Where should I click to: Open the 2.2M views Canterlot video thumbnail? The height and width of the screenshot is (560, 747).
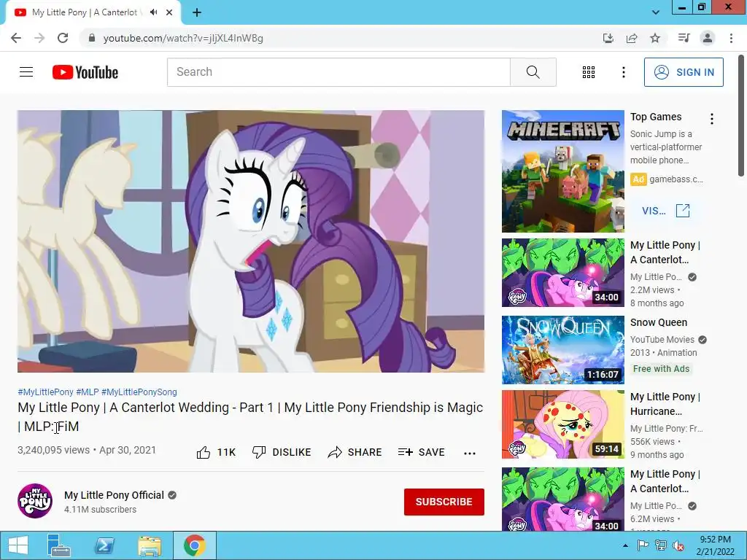pos(562,273)
